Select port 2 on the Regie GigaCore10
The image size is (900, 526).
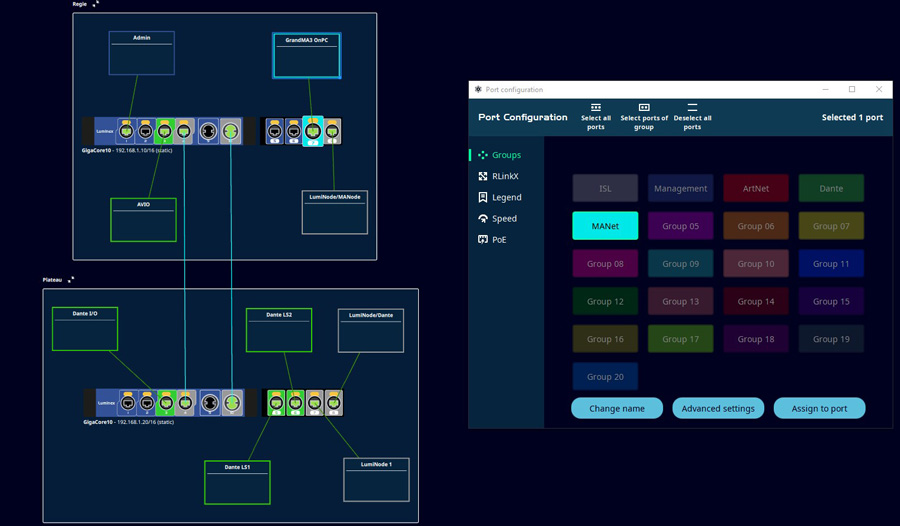pyautogui.click(x=146, y=132)
